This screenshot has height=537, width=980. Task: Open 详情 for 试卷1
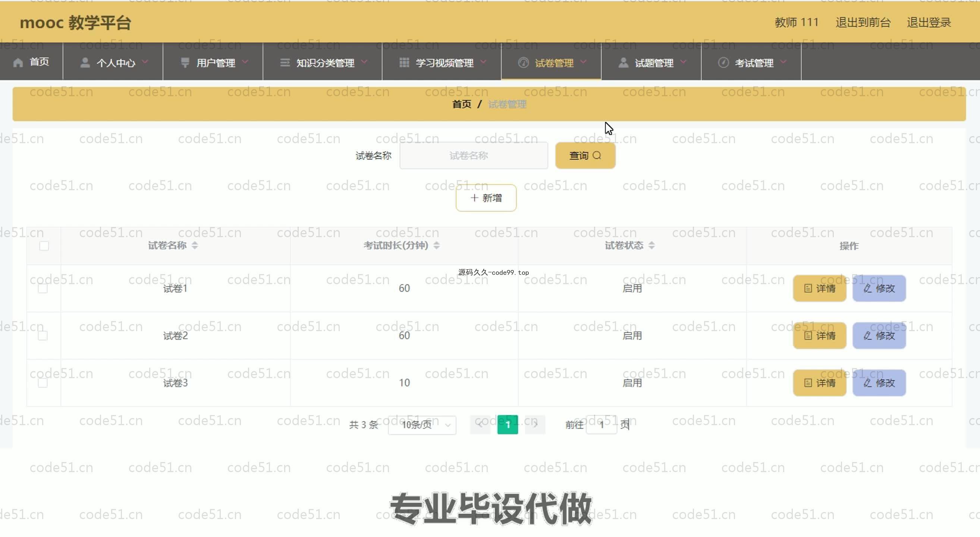(x=819, y=288)
